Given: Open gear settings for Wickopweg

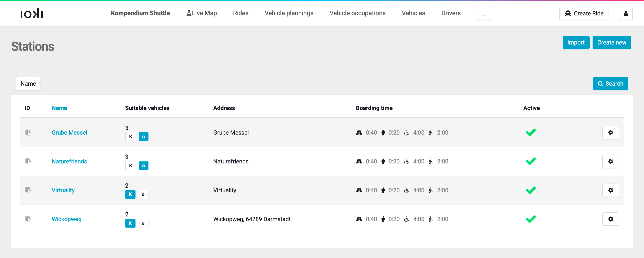Looking at the screenshot, I should tap(610, 219).
